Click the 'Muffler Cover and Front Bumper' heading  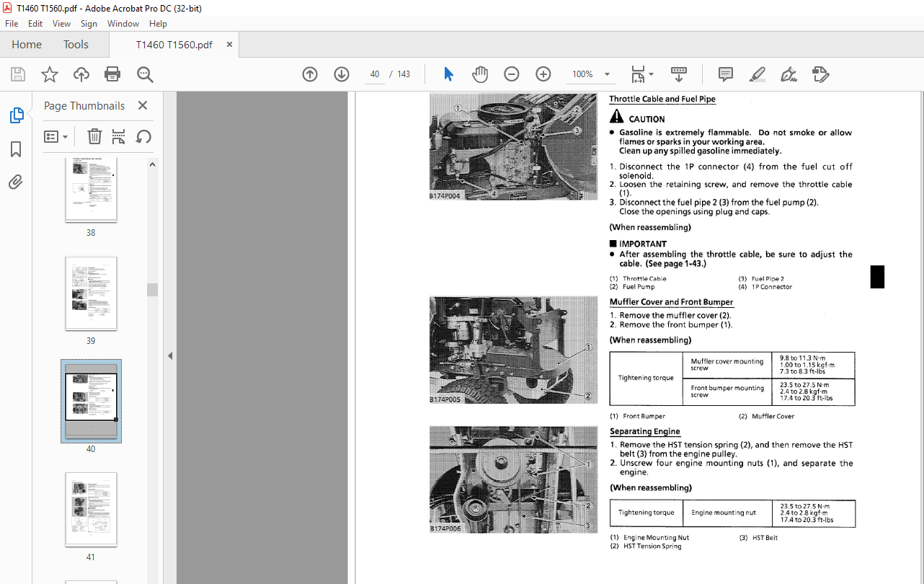[x=671, y=302]
